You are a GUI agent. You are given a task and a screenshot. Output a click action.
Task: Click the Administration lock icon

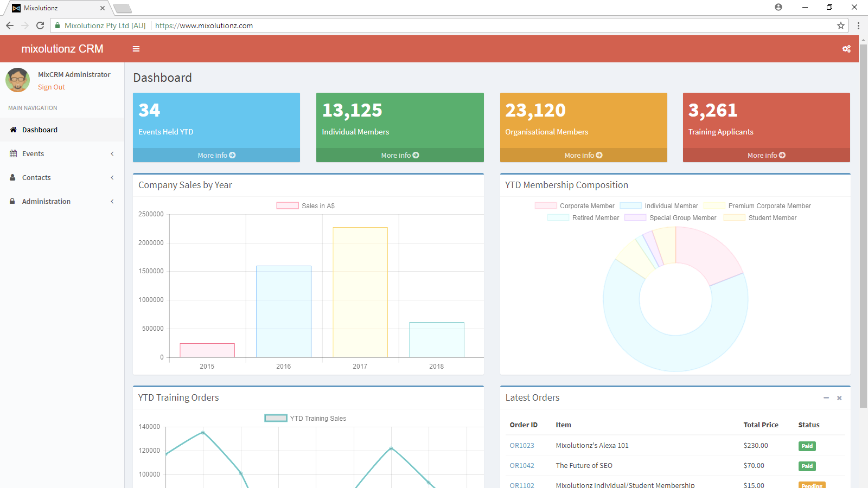[x=13, y=201]
